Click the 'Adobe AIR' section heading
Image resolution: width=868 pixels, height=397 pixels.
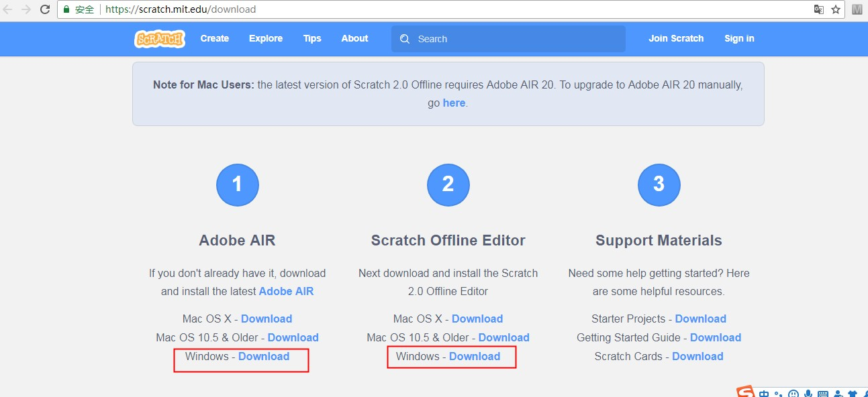pos(237,240)
